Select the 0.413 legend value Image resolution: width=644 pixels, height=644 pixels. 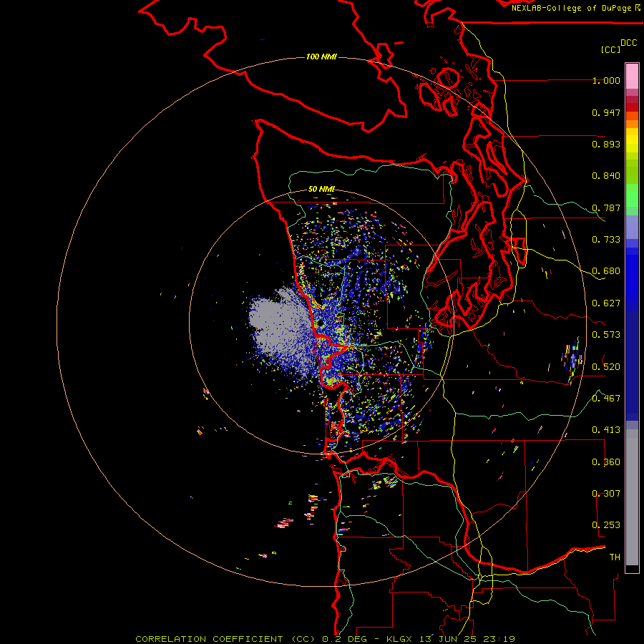click(x=606, y=430)
